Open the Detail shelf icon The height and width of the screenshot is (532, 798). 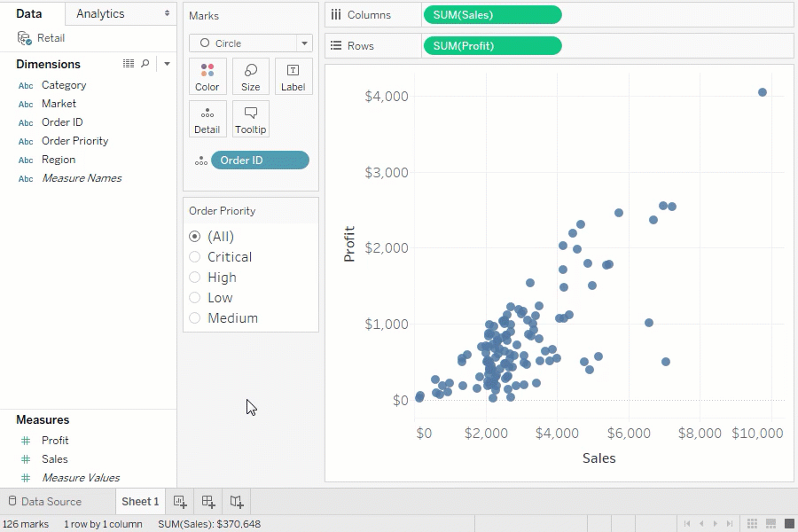(207, 119)
